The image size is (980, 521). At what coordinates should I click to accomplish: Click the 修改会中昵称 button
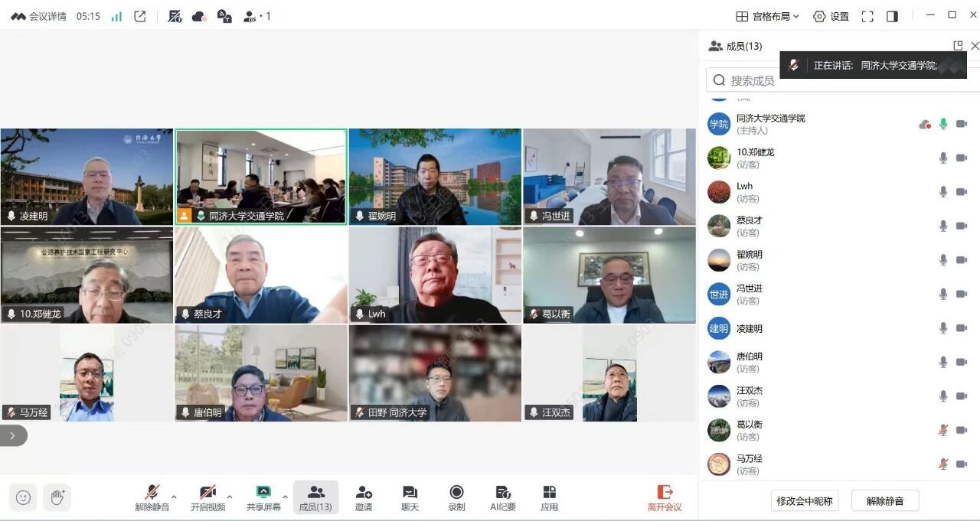click(805, 501)
